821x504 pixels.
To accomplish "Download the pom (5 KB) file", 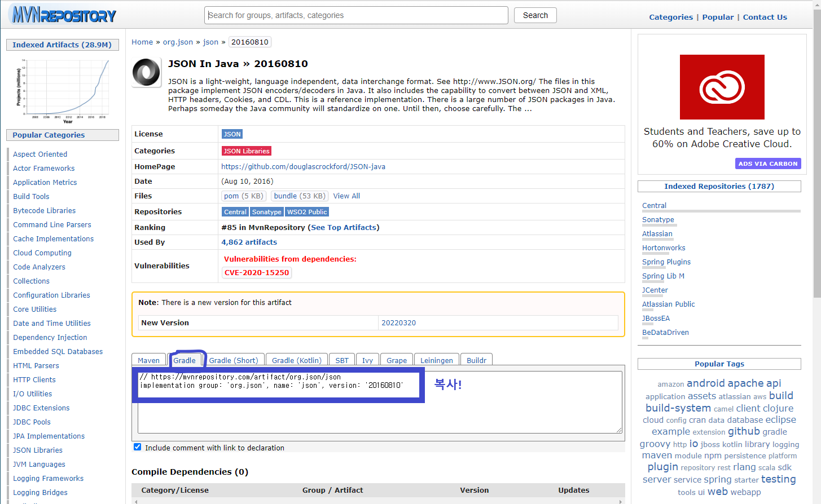I will pos(243,196).
